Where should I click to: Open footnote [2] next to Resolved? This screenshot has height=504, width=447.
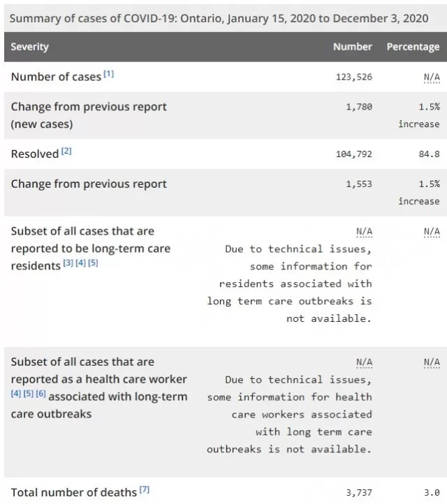point(66,151)
